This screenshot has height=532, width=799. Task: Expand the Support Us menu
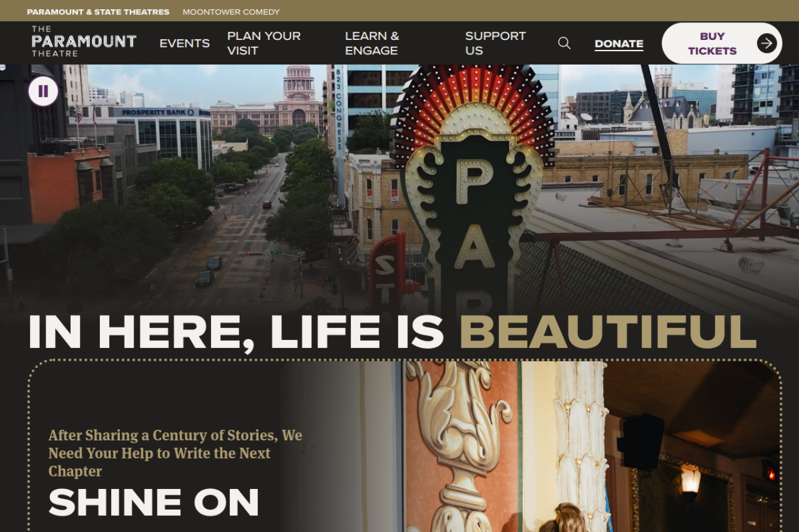pyautogui.click(x=496, y=44)
